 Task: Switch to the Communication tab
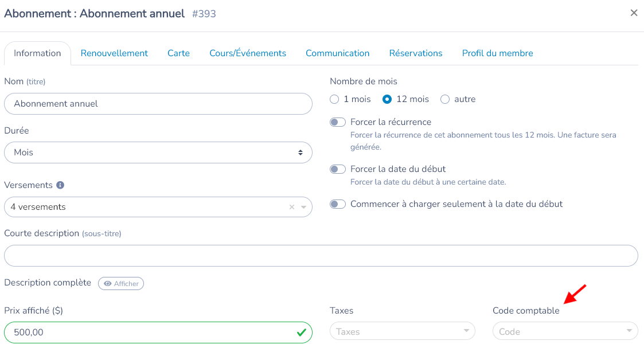(338, 53)
